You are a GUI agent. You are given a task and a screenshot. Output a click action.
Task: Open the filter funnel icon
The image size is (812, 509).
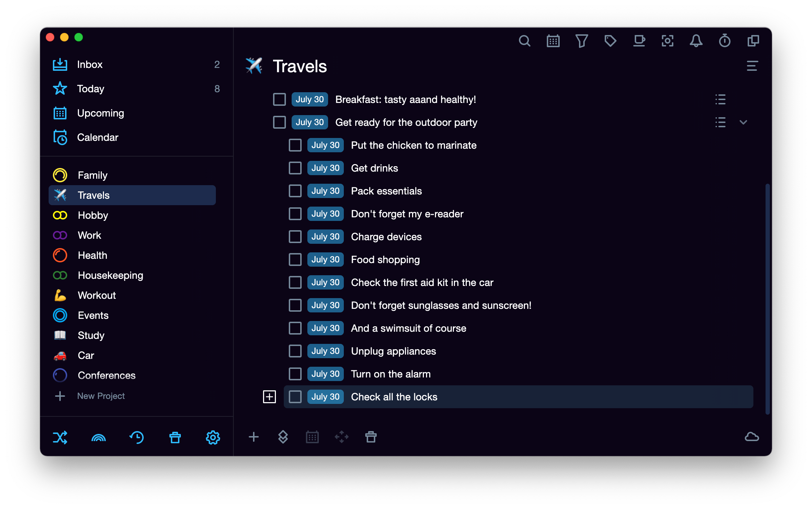click(x=581, y=41)
